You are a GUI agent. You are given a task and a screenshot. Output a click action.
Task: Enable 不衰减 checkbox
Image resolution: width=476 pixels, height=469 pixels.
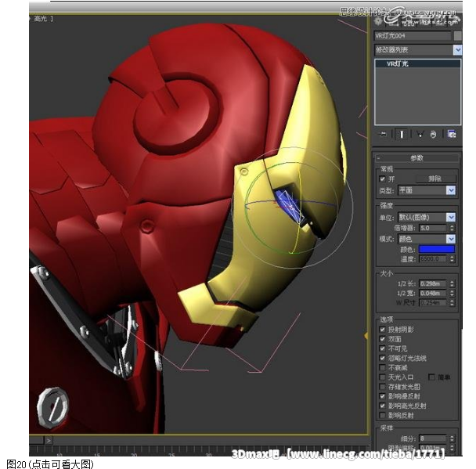point(383,368)
